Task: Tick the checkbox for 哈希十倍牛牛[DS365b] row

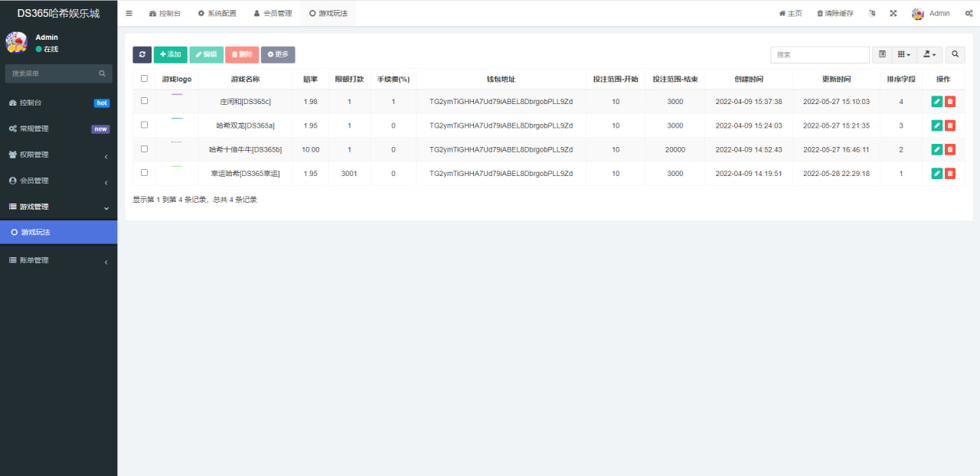Action: coord(144,149)
